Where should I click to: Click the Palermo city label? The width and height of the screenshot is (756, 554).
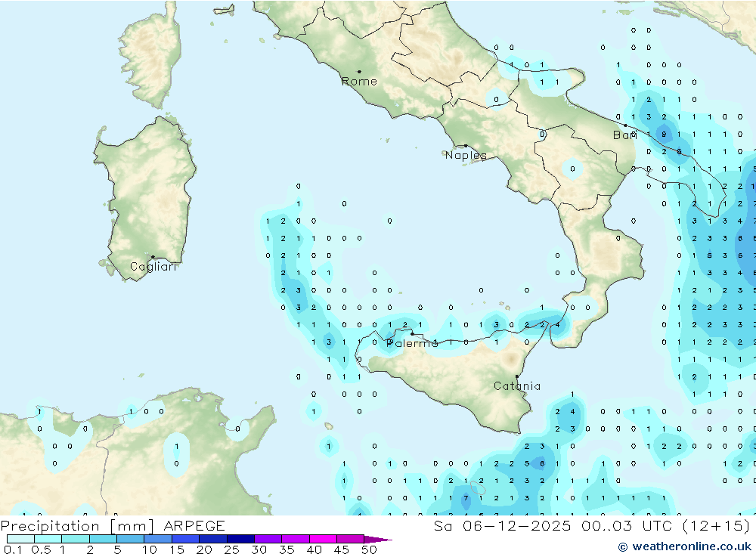tap(412, 343)
